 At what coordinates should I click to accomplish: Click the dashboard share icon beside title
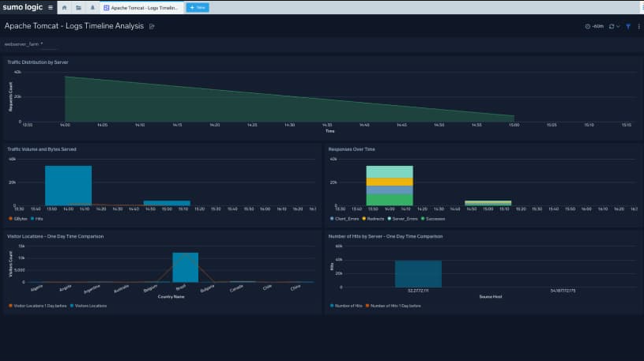coord(152,26)
